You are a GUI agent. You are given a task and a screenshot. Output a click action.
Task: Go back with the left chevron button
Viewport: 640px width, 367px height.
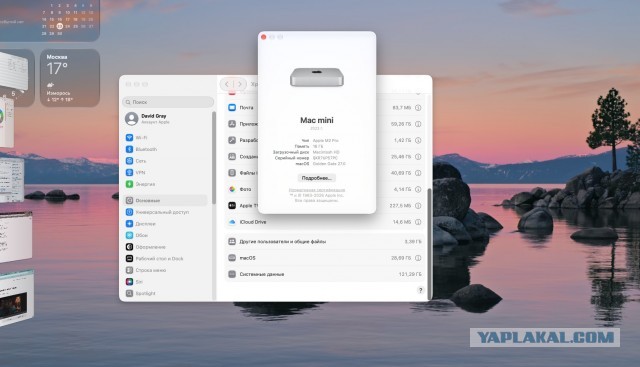click(x=227, y=84)
